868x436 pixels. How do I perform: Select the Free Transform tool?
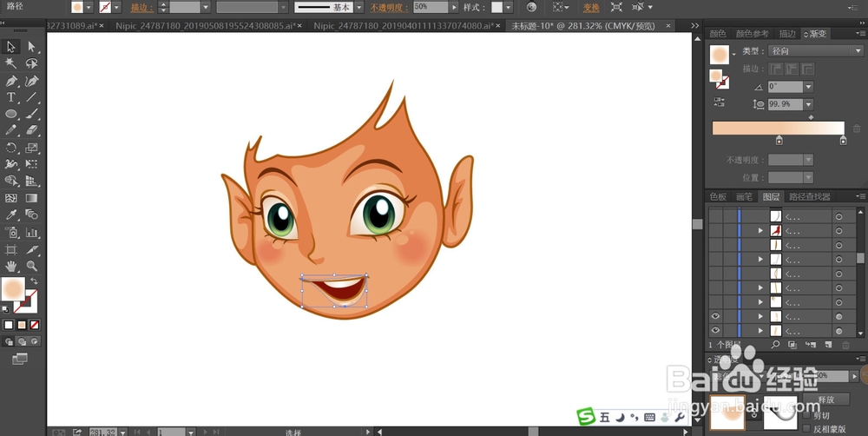coord(31,164)
